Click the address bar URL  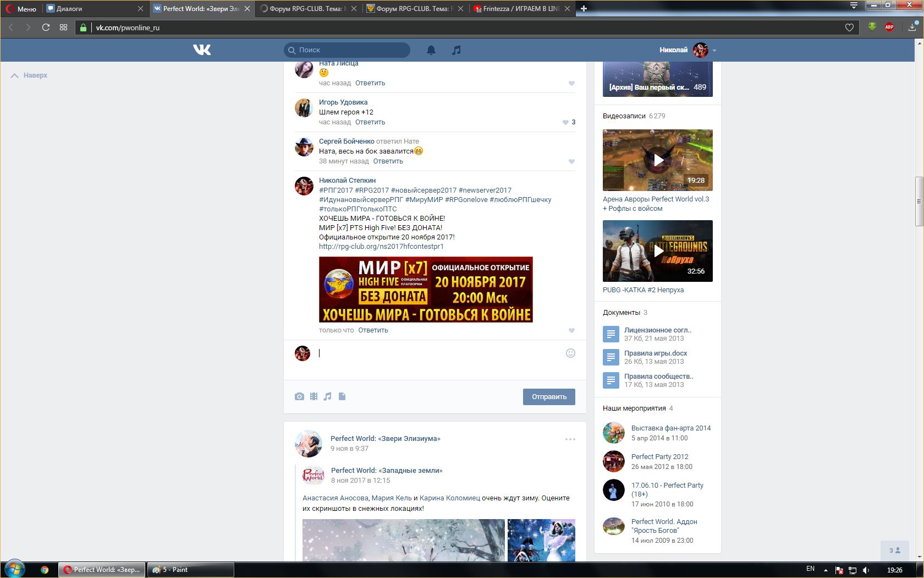click(x=128, y=28)
